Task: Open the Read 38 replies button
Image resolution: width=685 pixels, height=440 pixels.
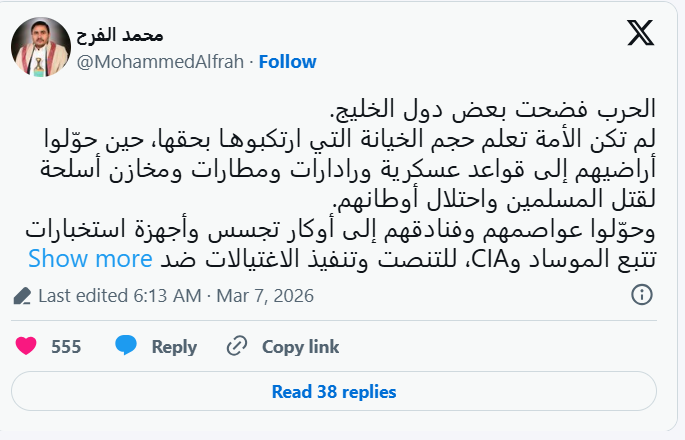Action: (342, 391)
